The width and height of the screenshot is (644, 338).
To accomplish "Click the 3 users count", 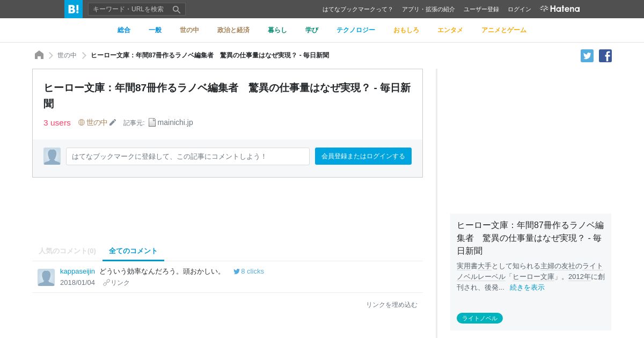I will [x=57, y=122].
